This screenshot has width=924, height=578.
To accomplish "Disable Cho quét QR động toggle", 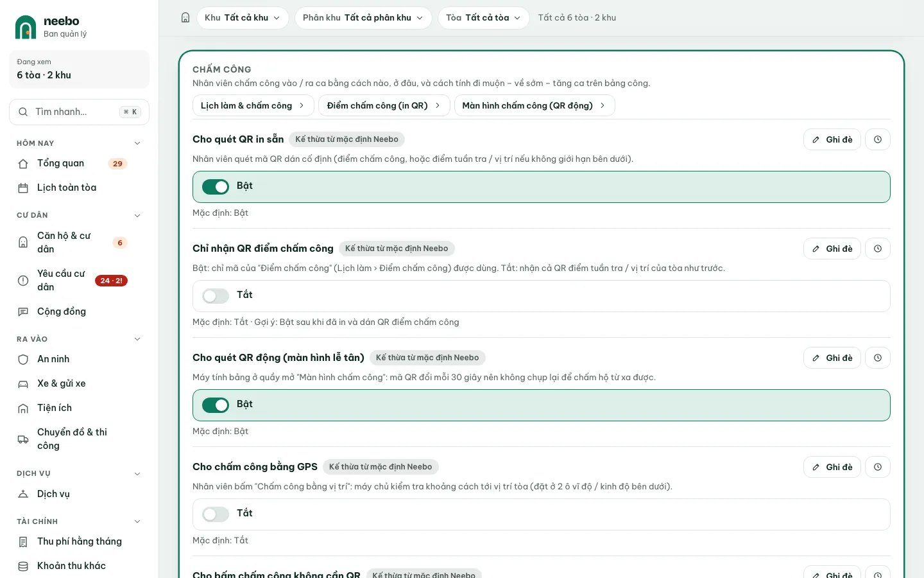I will click(216, 405).
